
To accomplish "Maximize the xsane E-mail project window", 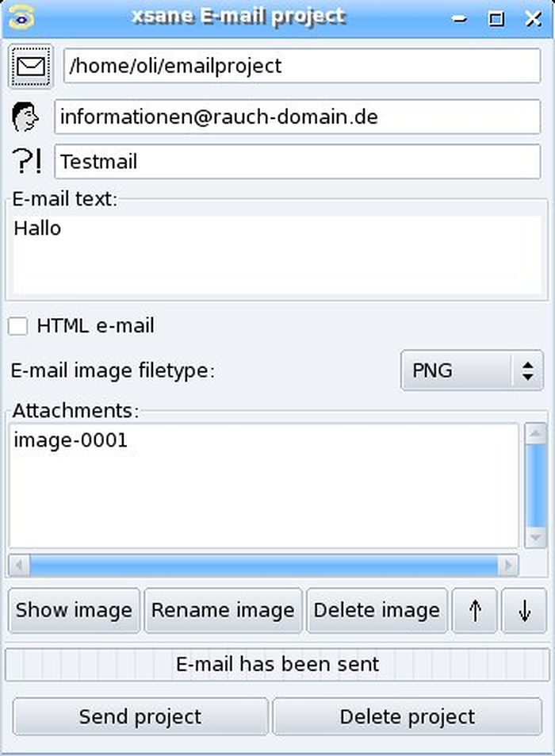I will coord(496,19).
